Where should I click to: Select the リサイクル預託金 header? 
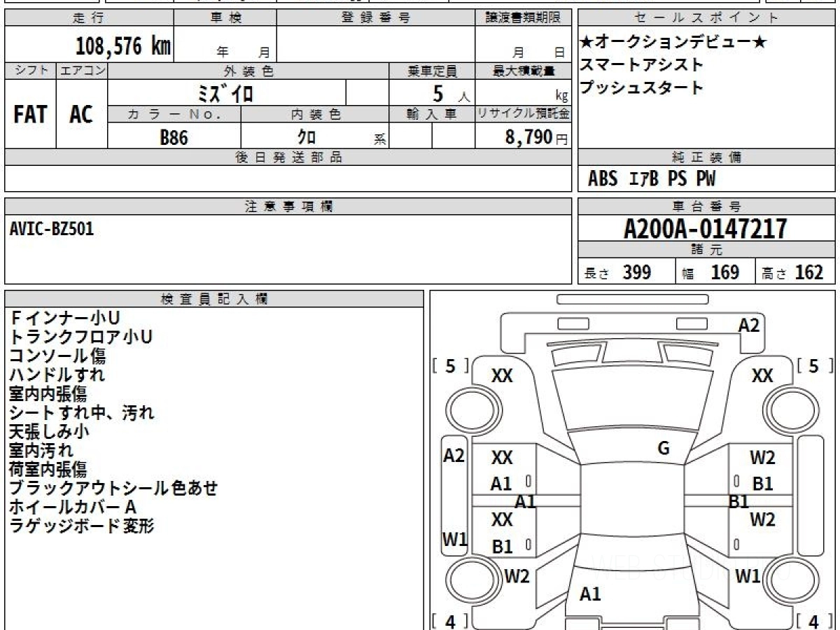[524, 114]
